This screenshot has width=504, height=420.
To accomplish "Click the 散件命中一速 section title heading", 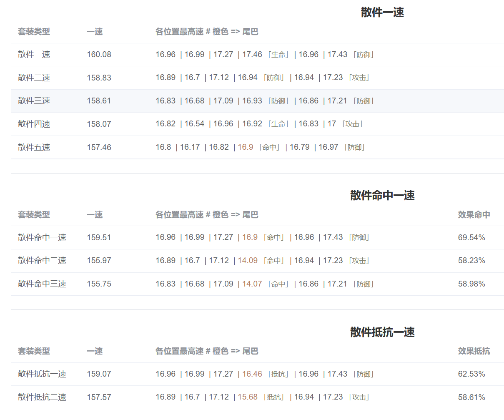I will click(x=382, y=196).
